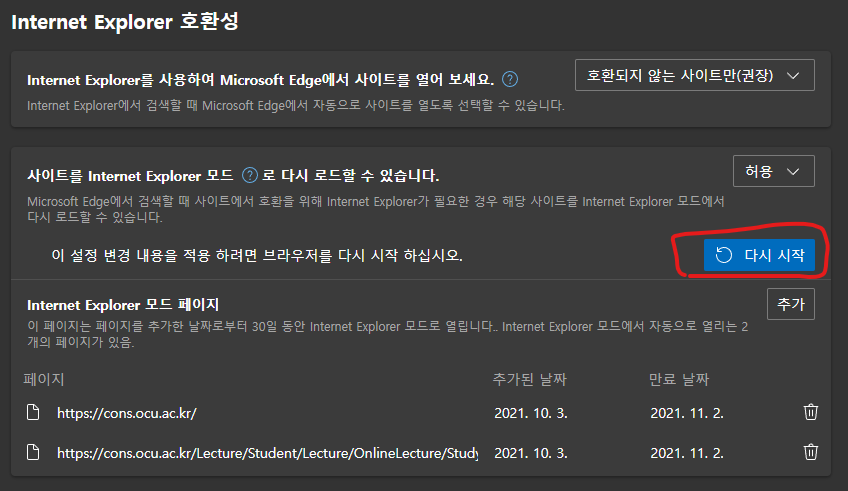Delete the https://cons.ocu.ac.kr/ page entry

pyautogui.click(x=810, y=412)
